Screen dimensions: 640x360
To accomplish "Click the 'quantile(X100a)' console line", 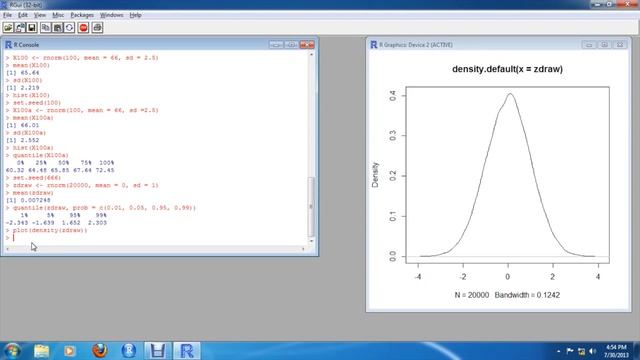I will tap(40, 155).
